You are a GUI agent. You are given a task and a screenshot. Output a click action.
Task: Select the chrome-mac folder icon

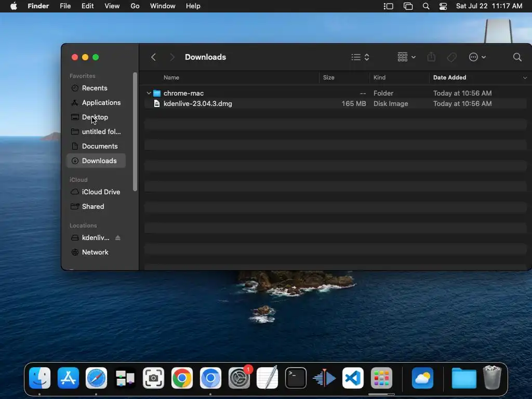click(157, 93)
